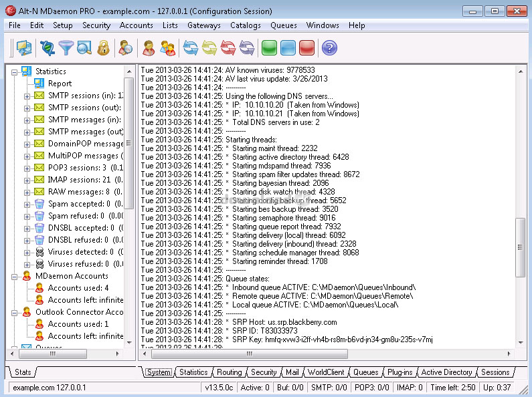Screen dimensions: 532x397
Task: Click 'Starting bayesian thread: 2096' log line
Action: click(280, 183)
